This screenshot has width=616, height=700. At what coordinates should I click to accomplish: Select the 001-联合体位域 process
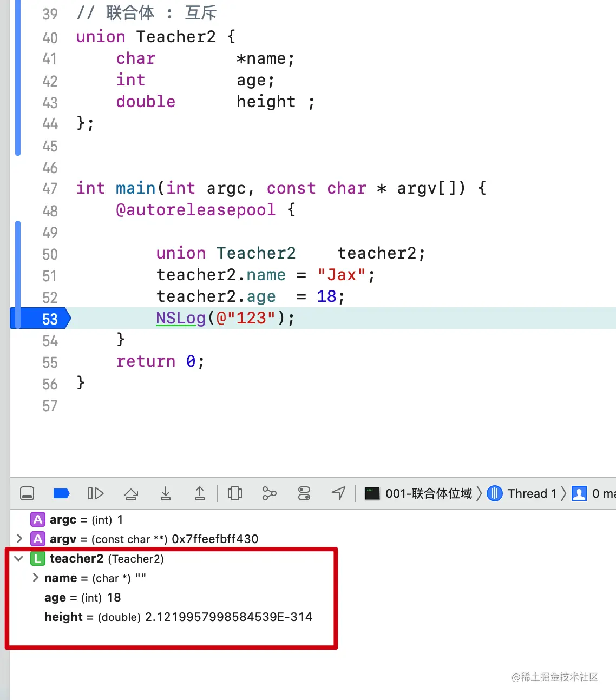pyautogui.click(x=419, y=493)
